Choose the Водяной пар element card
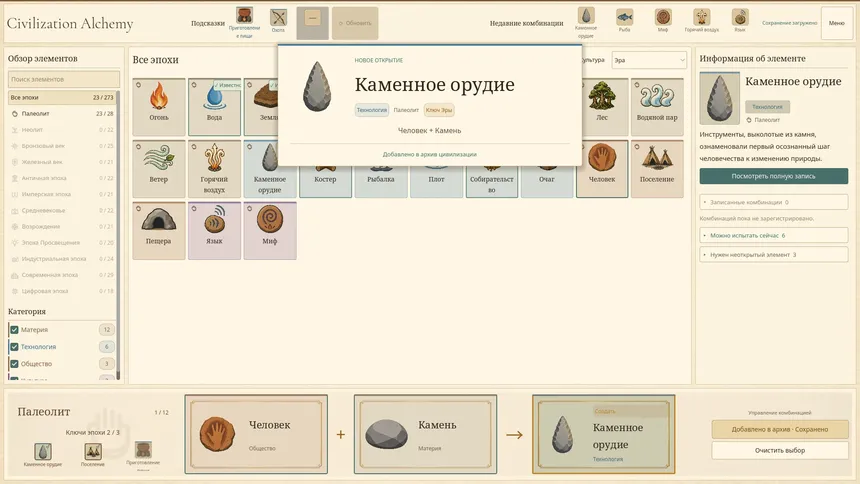This screenshot has width=860, height=484. pyautogui.click(x=657, y=106)
